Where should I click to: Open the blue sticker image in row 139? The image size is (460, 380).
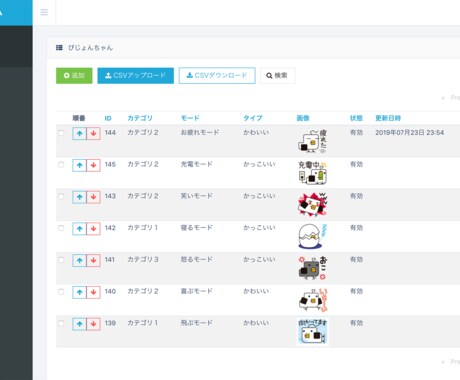coord(313,332)
